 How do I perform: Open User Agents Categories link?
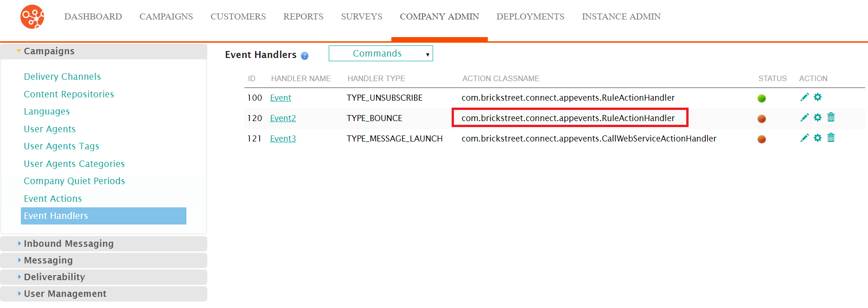[x=74, y=164]
